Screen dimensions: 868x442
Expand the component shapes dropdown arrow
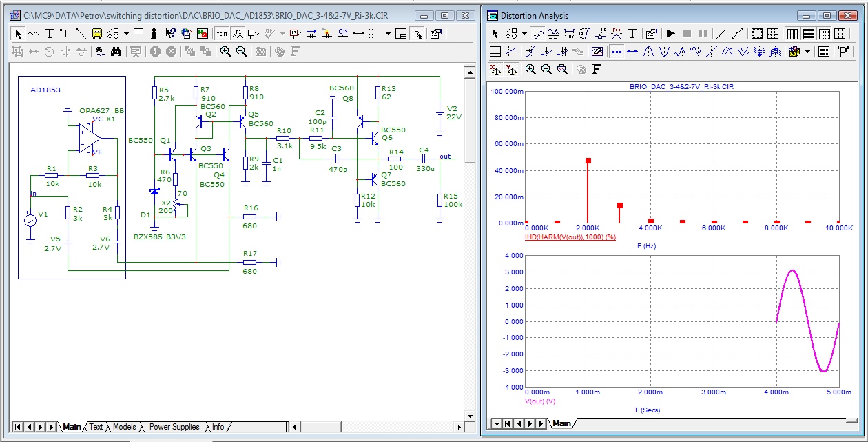(x=126, y=33)
